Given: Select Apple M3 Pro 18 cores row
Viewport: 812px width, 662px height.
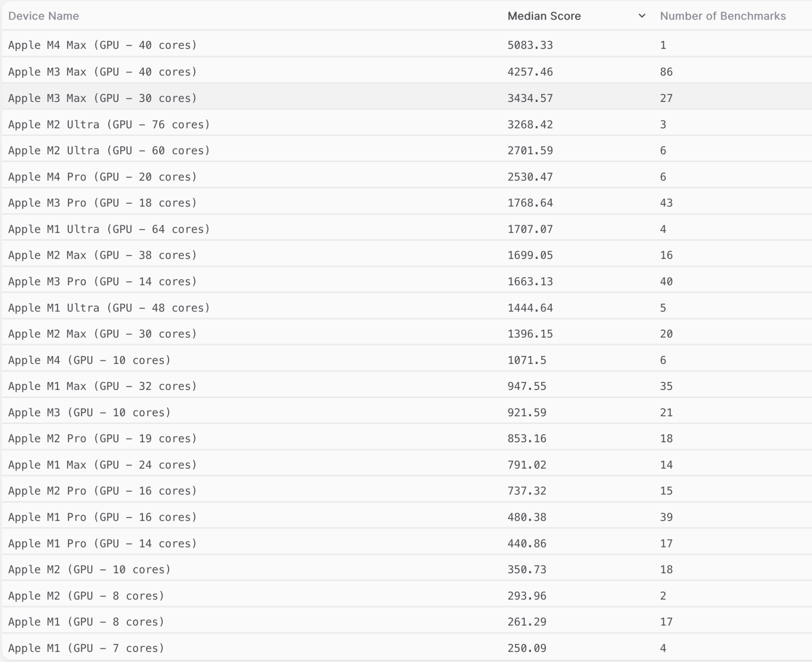Looking at the screenshot, I should [x=102, y=203].
